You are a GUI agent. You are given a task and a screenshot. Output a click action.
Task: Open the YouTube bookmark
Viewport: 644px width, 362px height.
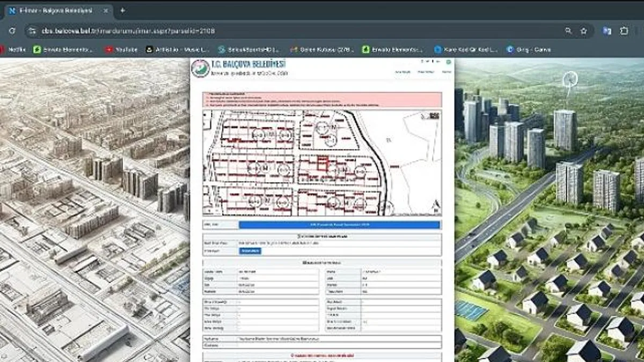[x=121, y=49]
